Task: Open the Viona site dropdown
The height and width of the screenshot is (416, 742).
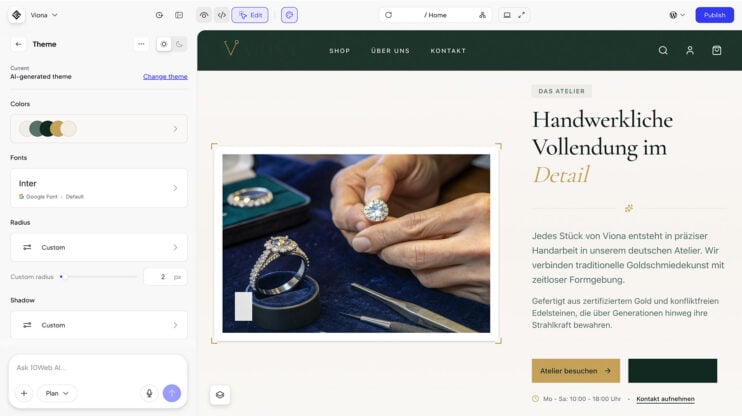Action: coord(44,15)
